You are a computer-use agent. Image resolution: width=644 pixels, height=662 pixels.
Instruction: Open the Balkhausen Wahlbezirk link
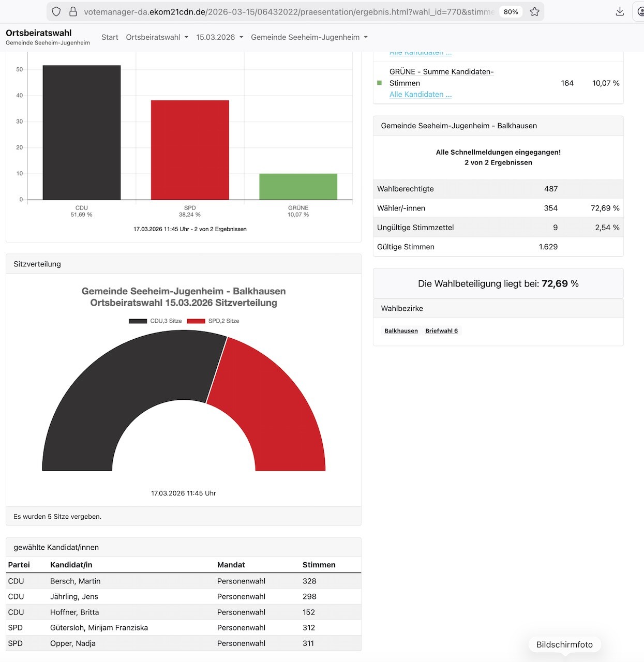pos(401,330)
